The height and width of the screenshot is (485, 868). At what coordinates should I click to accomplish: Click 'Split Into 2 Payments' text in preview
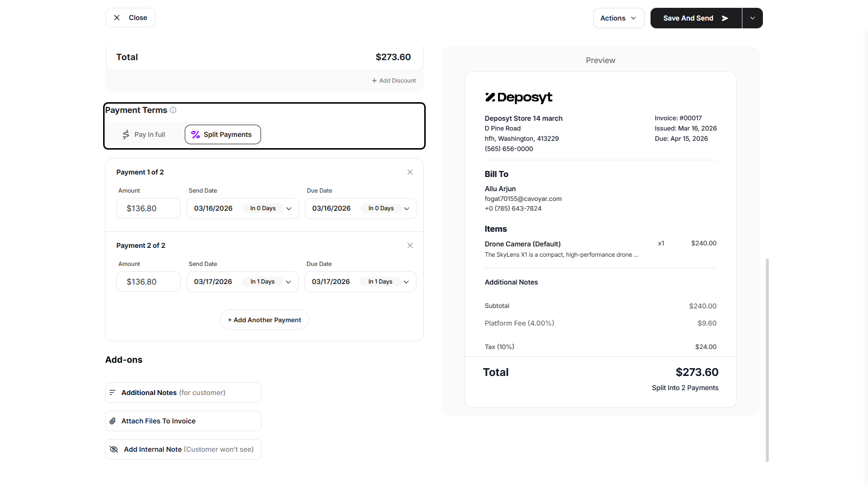[685, 388]
